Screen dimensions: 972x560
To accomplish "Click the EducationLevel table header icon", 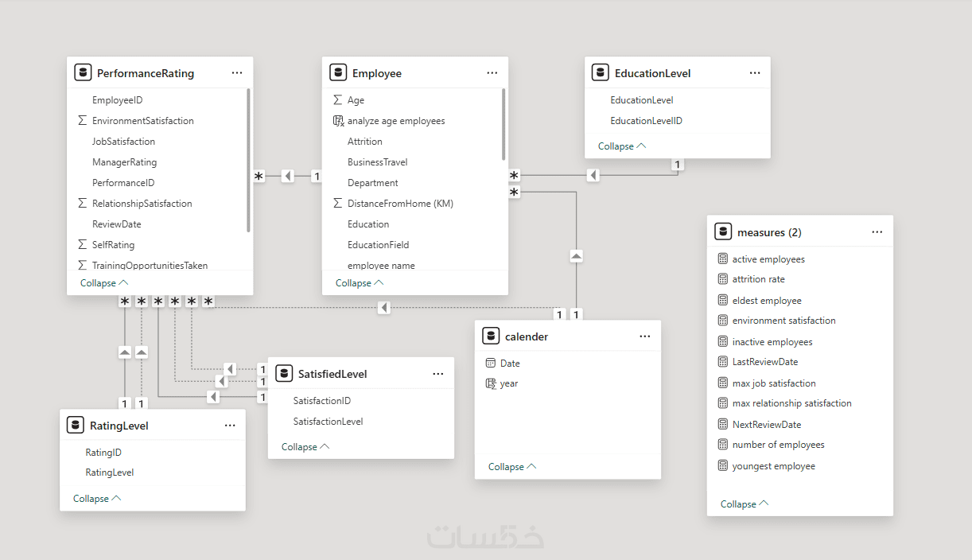I will 601,72.
